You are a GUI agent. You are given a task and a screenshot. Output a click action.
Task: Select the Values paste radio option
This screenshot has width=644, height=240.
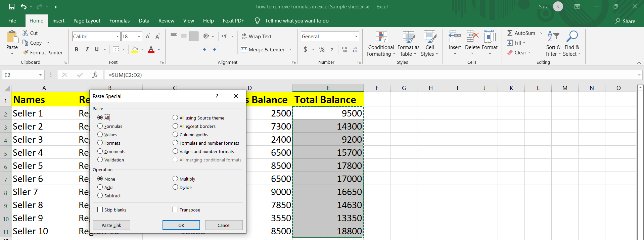pyautogui.click(x=100, y=134)
